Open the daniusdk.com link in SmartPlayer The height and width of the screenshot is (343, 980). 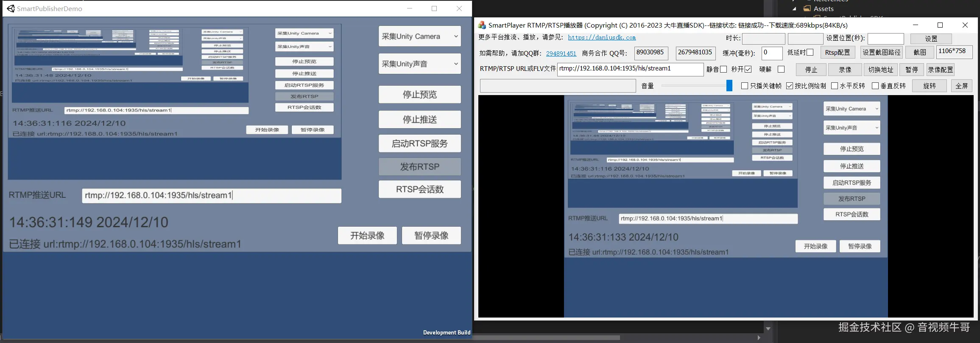pos(602,37)
